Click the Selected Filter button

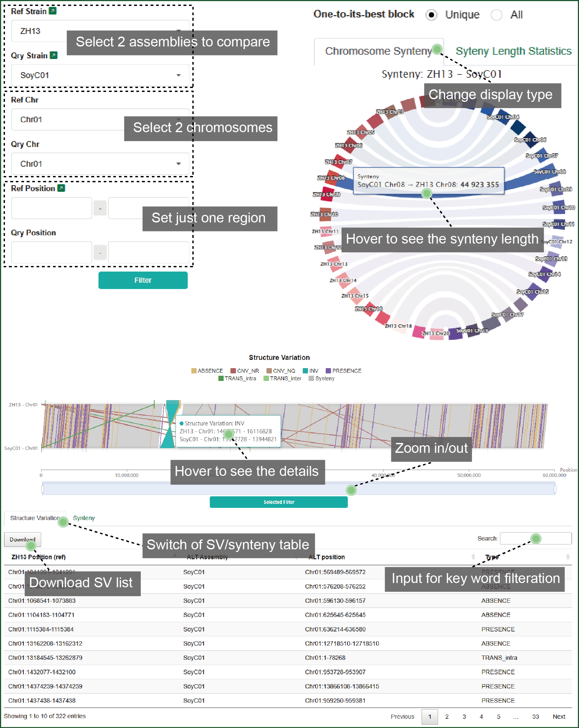click(x=279, y=502)
